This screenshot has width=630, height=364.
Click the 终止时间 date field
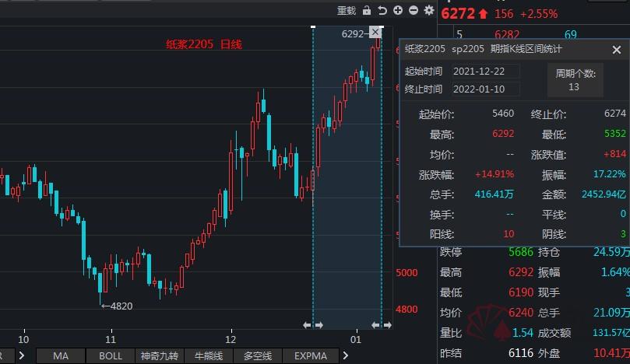[485, 89]
